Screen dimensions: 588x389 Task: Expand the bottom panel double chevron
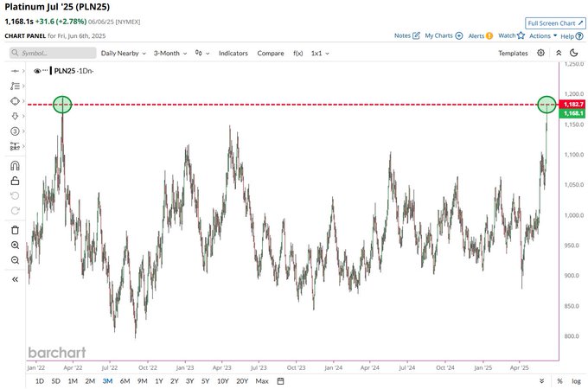coord(541,381)
